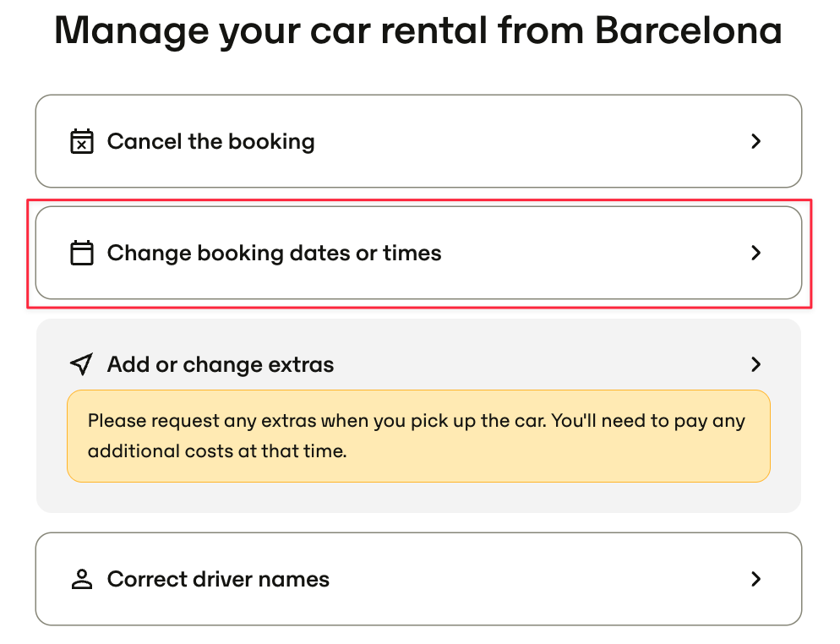
Task: Click the calendar-with-X icon beside Cancel the booking
Action: (x=81, y=141)
